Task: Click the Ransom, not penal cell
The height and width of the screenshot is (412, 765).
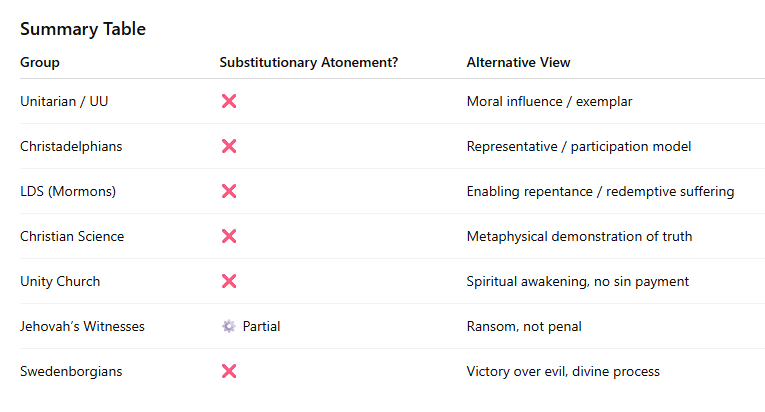Action: tap(524, 326)
